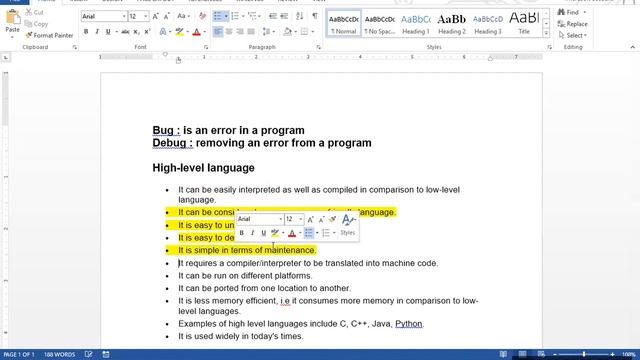Switch to Print Layout view
This screenshot has width=640, height=360.
(522, 354)
